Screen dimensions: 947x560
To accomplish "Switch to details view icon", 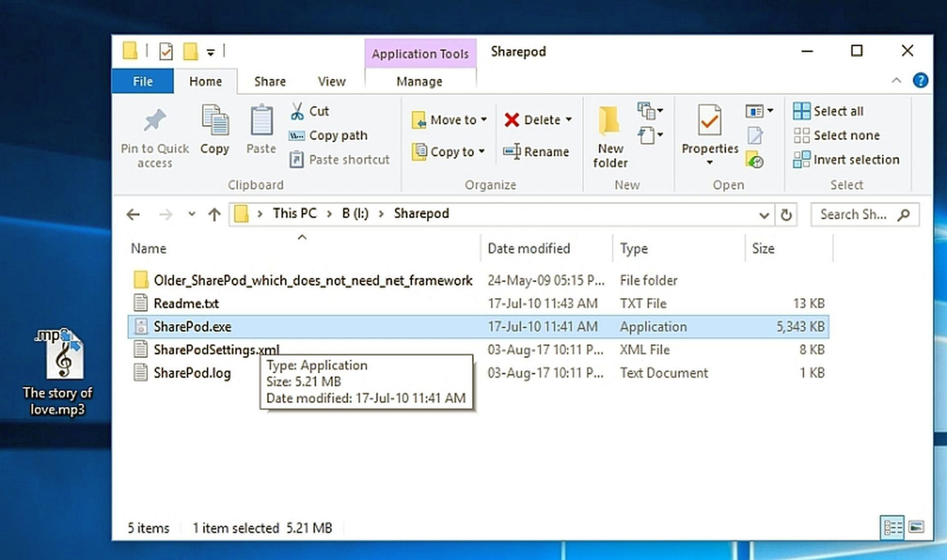I will pos(893,527).
